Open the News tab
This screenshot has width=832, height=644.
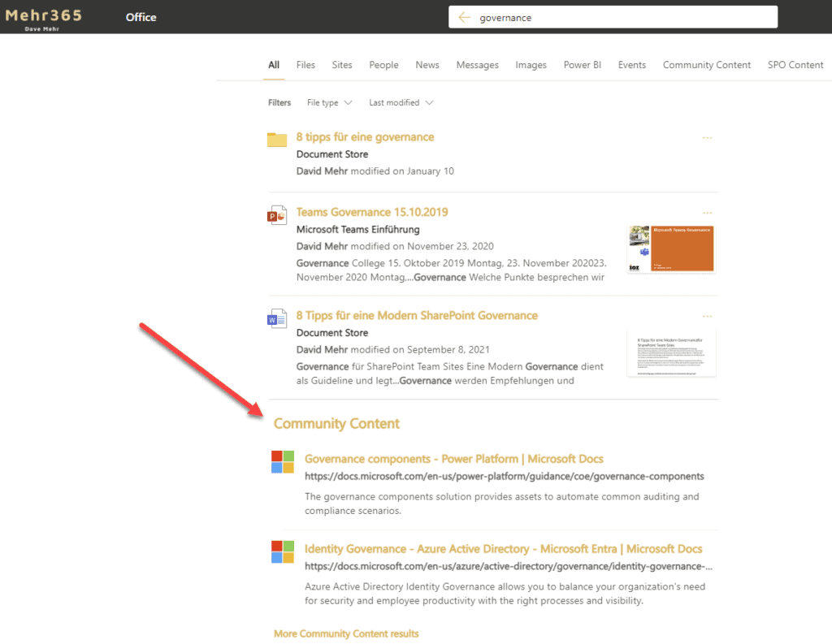[x=427, y=65]
